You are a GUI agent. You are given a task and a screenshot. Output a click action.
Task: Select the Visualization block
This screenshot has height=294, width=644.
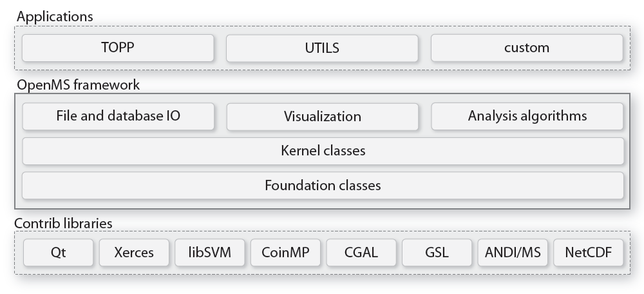tap(323, 117)
